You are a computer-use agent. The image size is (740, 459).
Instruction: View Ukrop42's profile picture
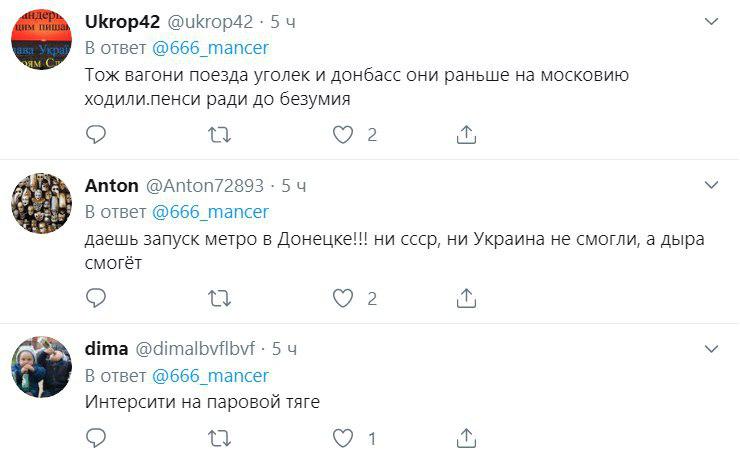[42, 38]
